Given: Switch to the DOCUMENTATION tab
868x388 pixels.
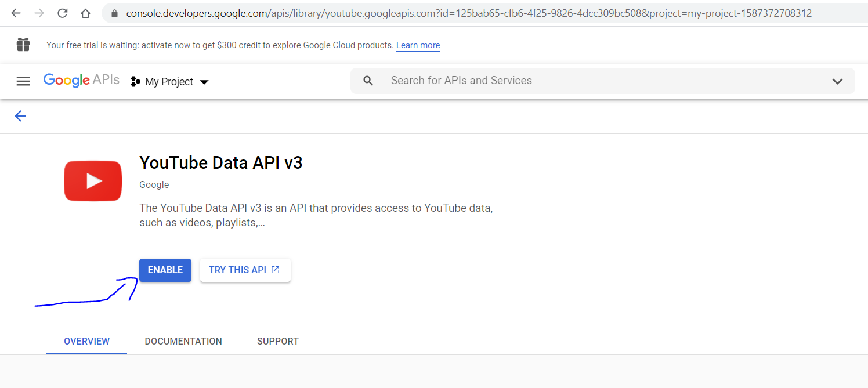Looking at the screenshot, I should [183, 341].
